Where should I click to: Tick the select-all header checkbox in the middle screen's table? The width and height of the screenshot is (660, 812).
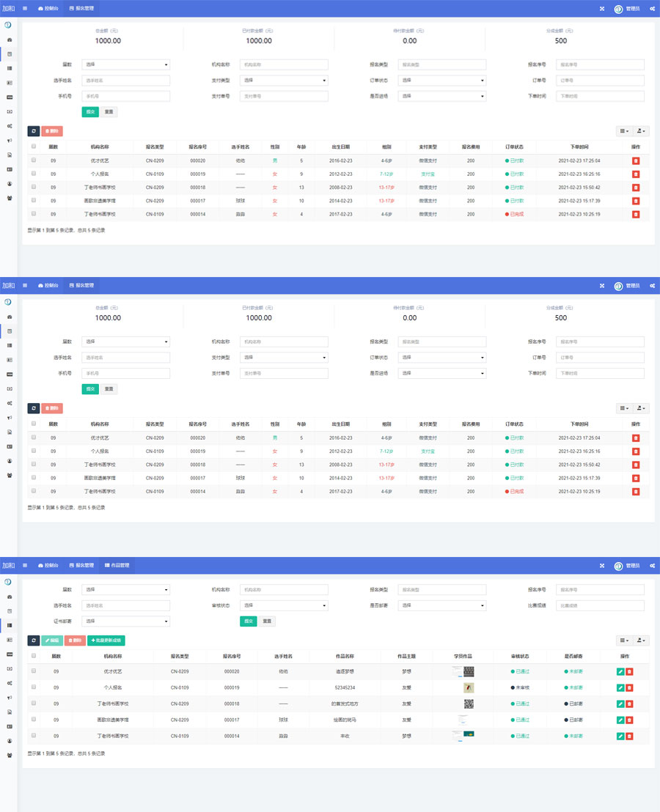[x=34, y=424]
